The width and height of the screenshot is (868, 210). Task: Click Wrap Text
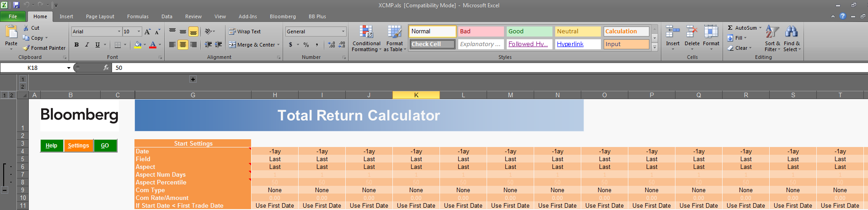[245, 31]
